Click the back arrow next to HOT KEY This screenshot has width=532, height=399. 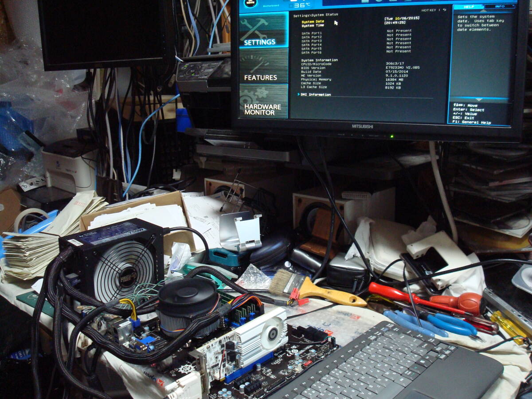(x=445, y=10)
